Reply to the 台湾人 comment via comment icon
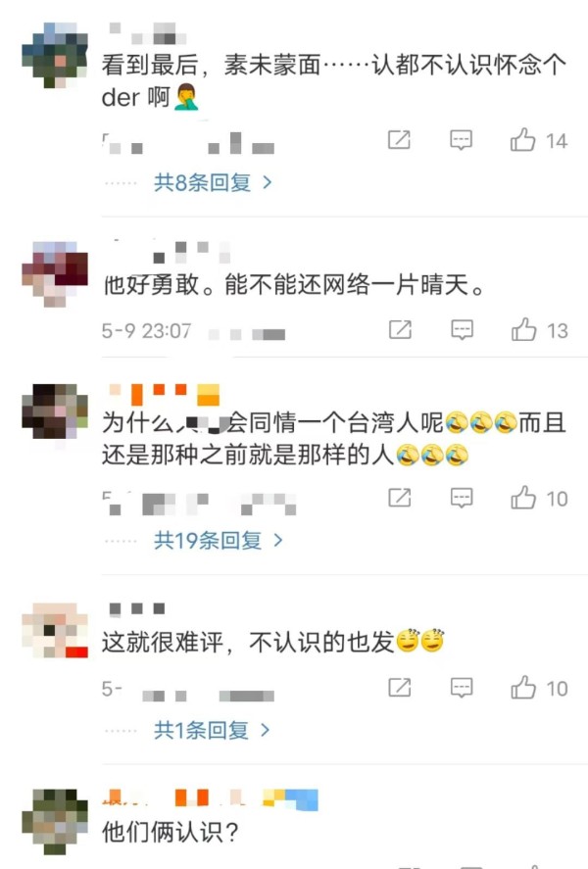 pyautogui.click(x=462, y=498)
